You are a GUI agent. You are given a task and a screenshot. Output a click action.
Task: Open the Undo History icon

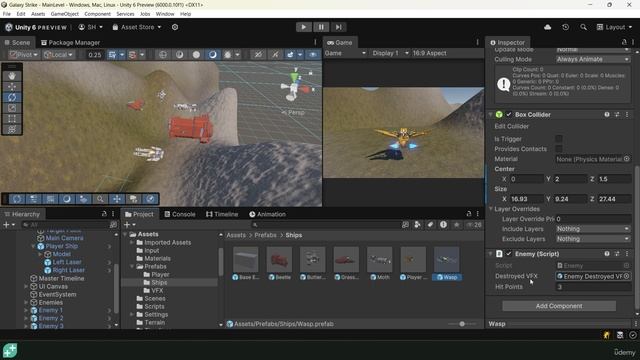pos(565,27)
